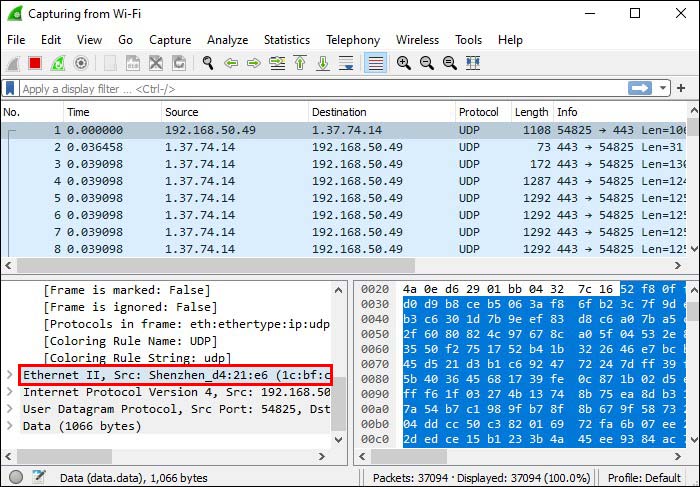
Task: Open display filter history dropdown arrow
Action: [x=663, y=88]
